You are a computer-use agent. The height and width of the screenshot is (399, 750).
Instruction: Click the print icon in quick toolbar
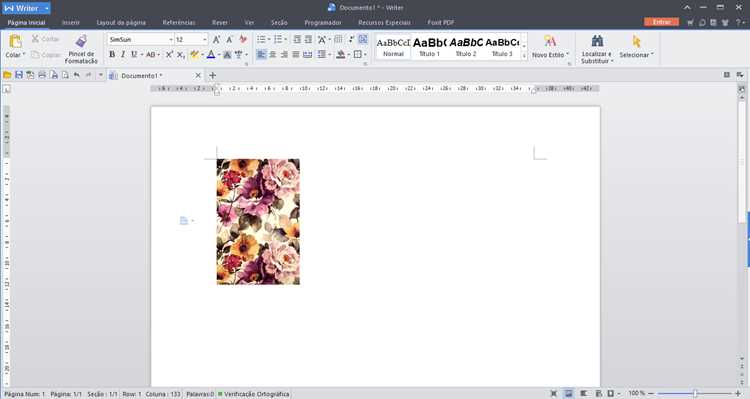click(x=42, y=75)
